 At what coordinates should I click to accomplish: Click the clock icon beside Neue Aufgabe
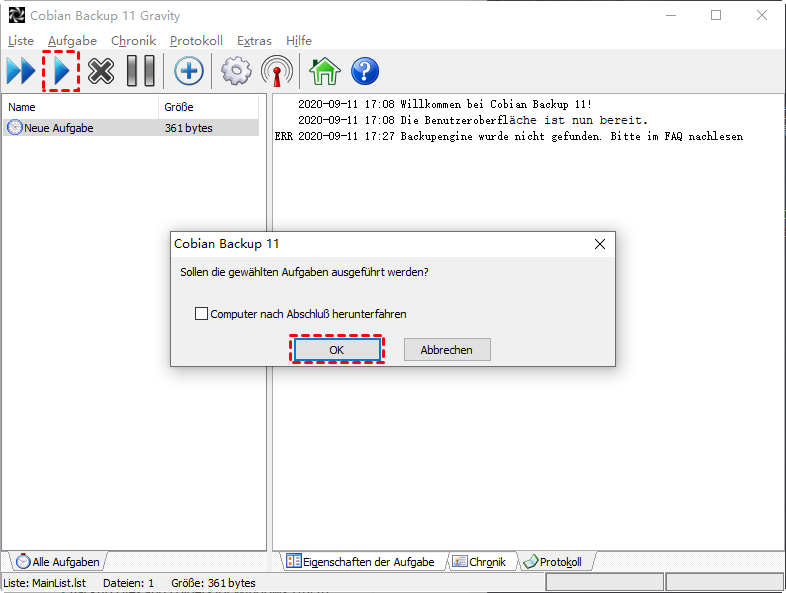(15, 127)
